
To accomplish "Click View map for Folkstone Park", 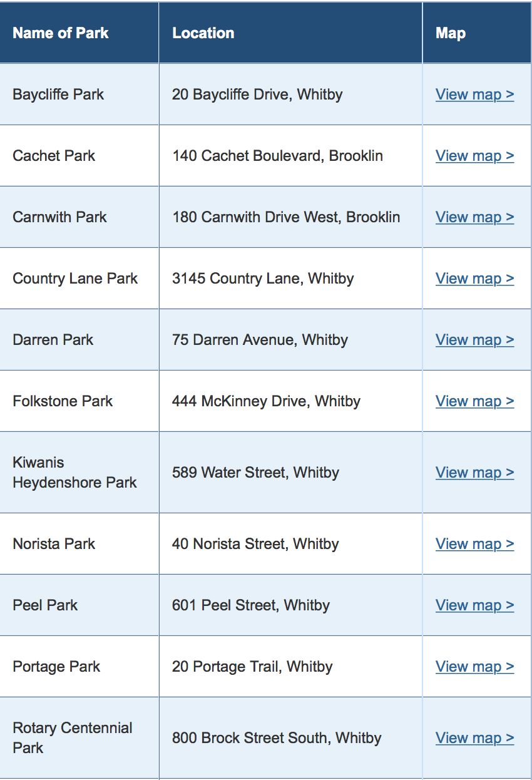I will pyautogui.click(x=474, y=401).
